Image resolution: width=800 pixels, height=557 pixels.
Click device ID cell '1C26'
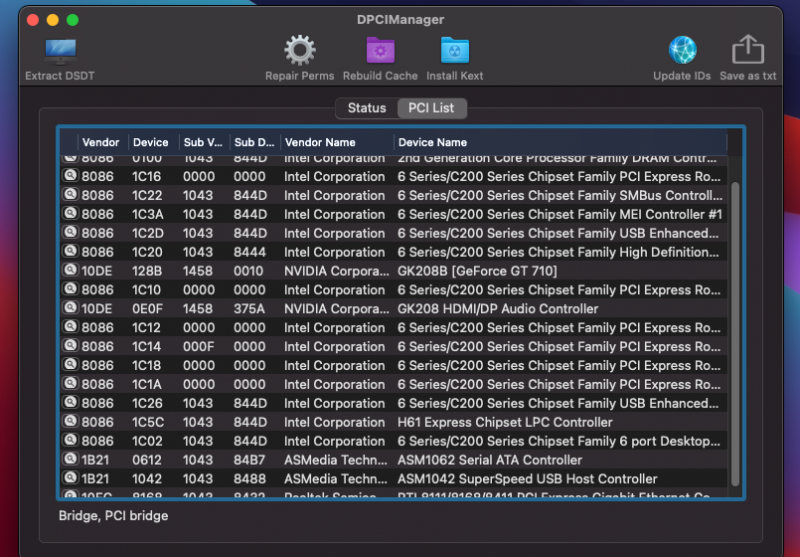tap(147, 403)
